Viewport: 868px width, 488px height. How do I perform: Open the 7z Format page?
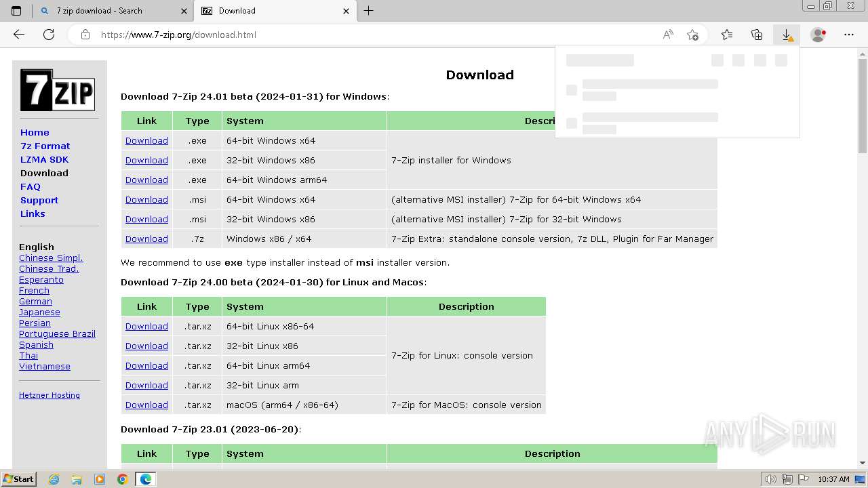pos(45,146)
